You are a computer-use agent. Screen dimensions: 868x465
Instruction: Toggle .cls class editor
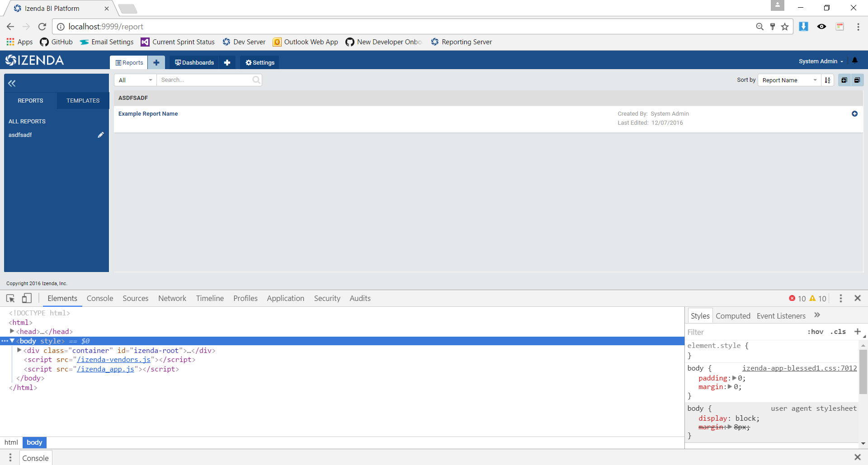pyautogui.click(x=838, y=332)
